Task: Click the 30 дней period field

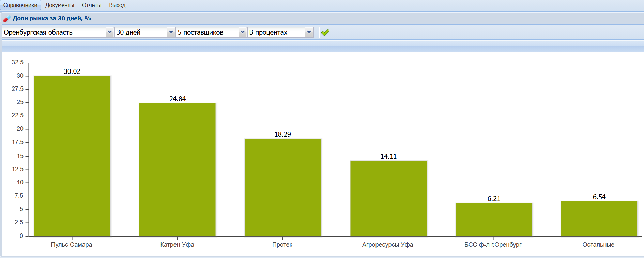Action: pos(141,32)
